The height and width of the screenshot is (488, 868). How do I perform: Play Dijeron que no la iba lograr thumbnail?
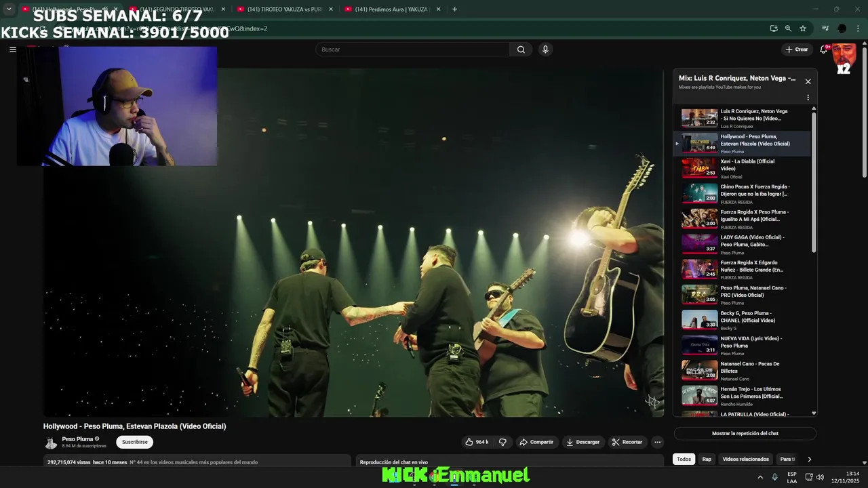[699, 193]
